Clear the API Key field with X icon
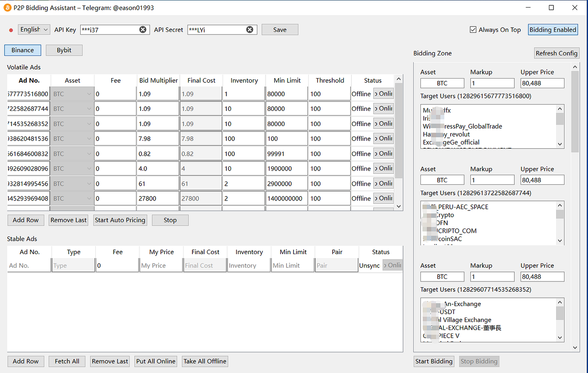This screenshot has height=373, width=588. click(143, 29)
